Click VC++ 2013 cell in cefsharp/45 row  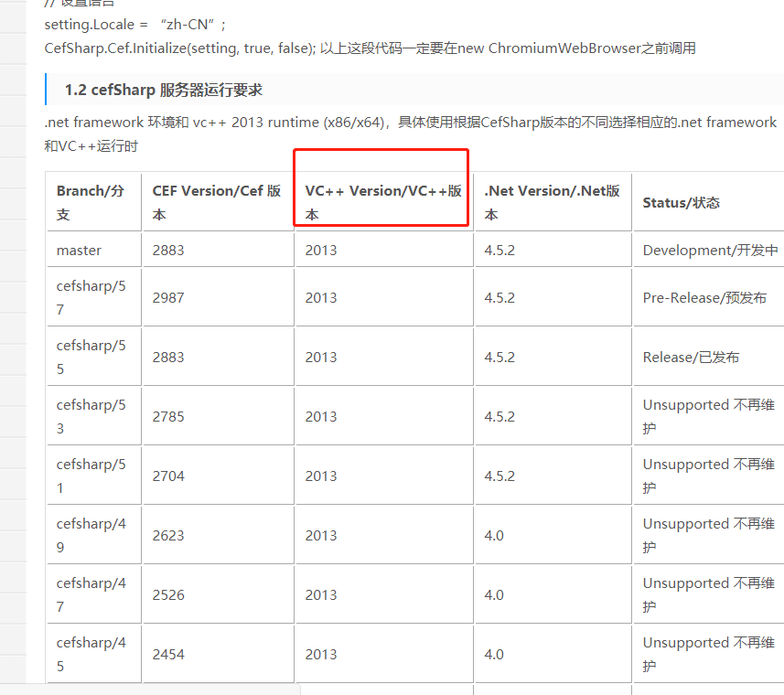pos(383,654)
